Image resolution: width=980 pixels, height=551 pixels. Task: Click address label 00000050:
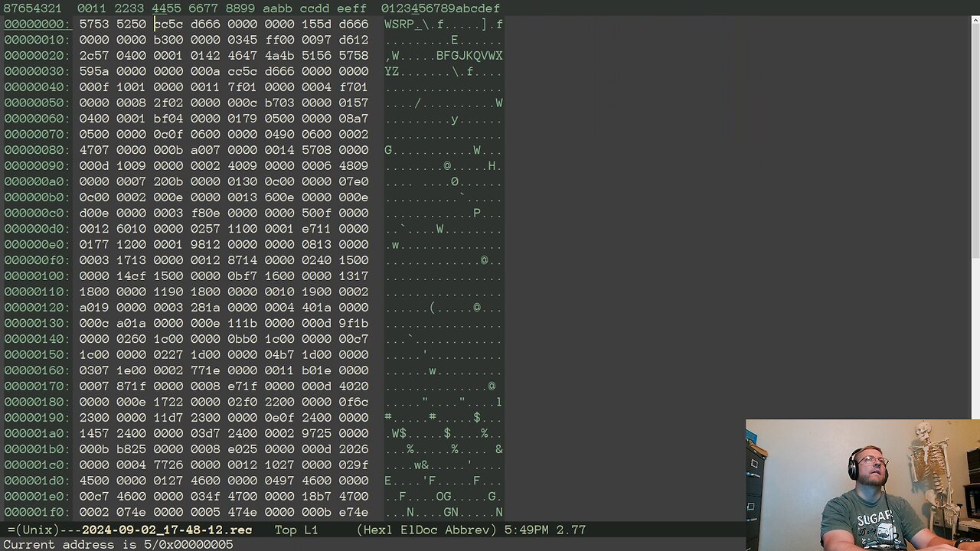[x=37, y=103]
